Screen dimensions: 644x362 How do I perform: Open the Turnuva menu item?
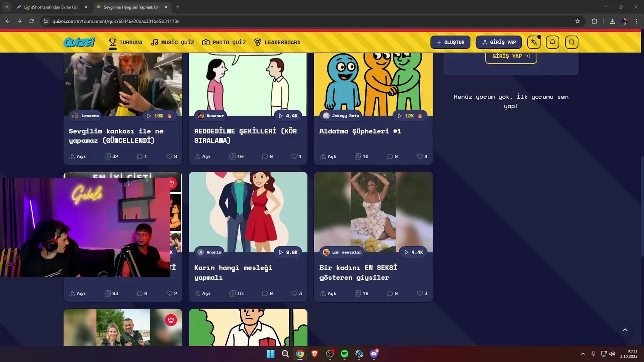tap(126, 42)
